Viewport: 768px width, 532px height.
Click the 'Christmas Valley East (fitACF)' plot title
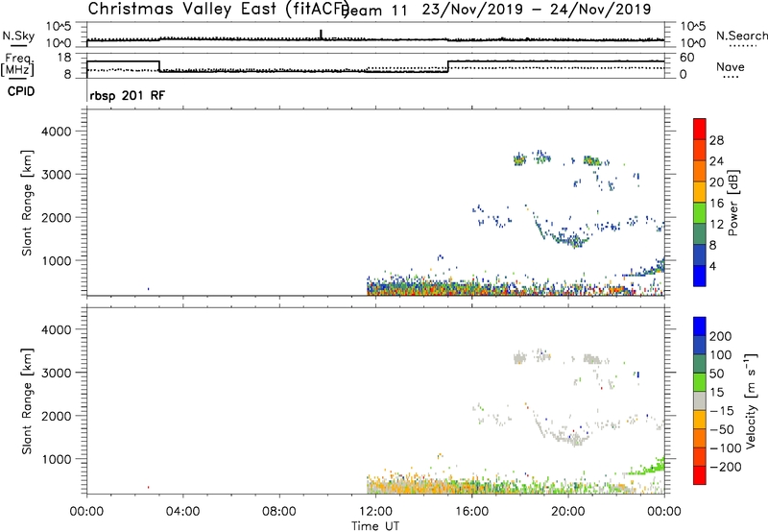[x=219, y=9]
